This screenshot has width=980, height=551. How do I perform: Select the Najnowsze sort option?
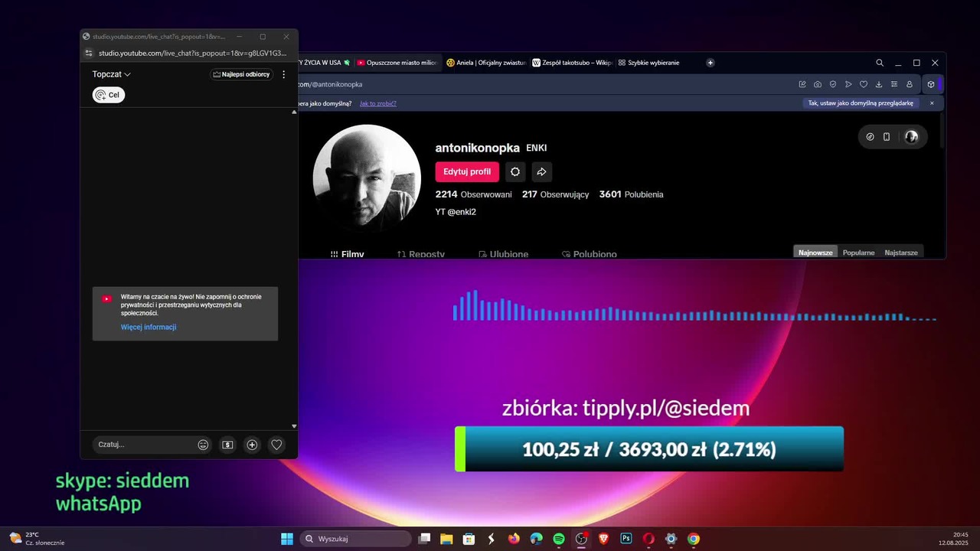pyautogui.click(x=815, y=253)
